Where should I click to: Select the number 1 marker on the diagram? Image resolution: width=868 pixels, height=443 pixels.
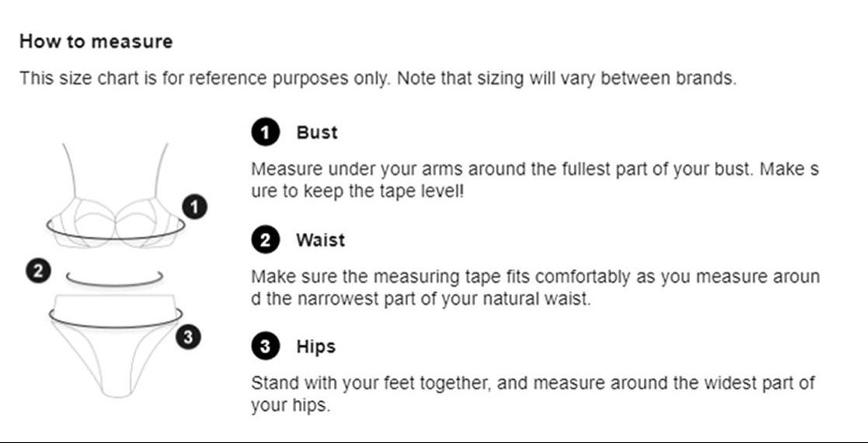[195, 207]
